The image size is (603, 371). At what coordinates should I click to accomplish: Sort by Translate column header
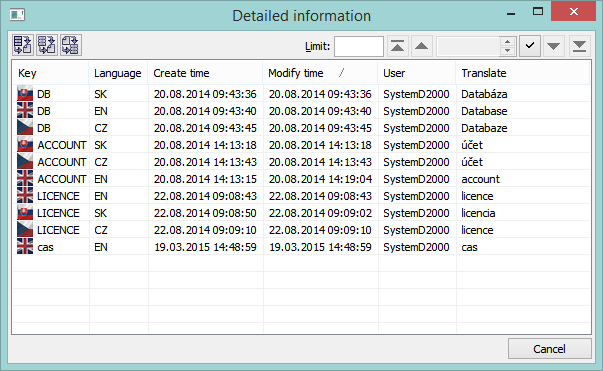click(523, 73)
